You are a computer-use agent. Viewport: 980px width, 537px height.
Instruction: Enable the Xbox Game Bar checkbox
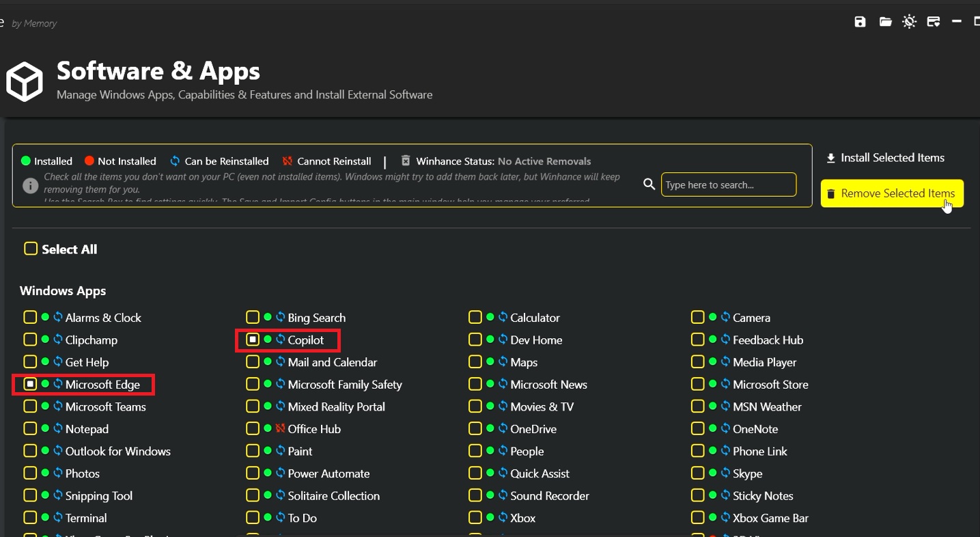[x=697, y=518]
